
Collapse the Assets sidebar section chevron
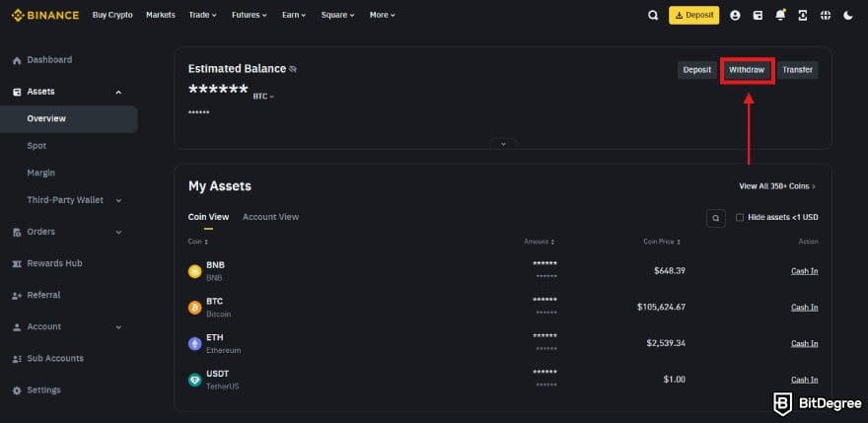(118, 93)
